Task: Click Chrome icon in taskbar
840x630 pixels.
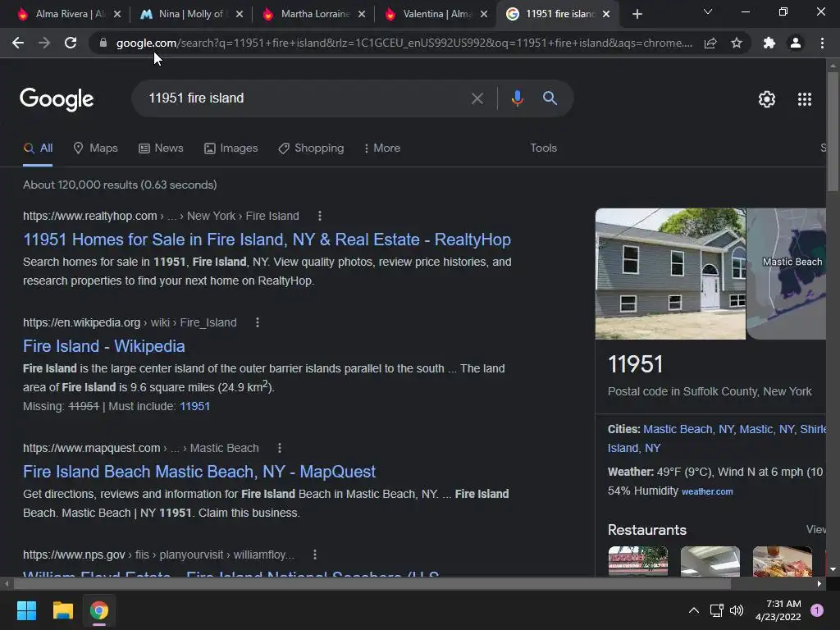Action: (99, 610)
